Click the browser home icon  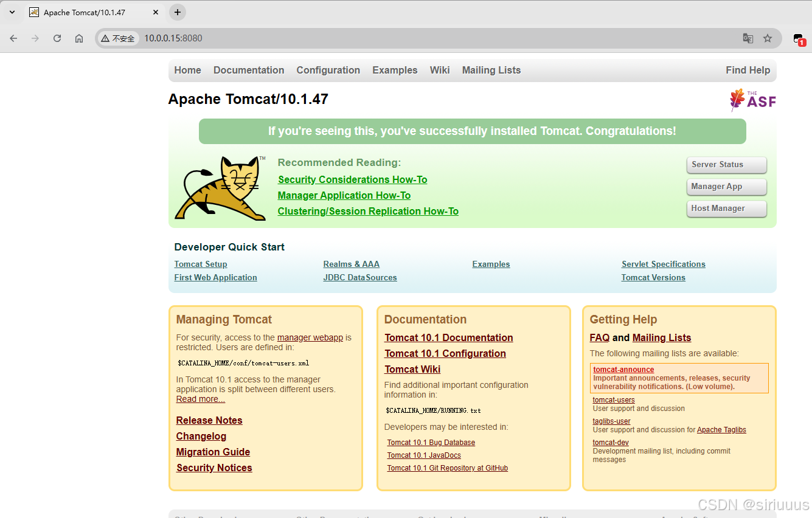coord(79,38)
